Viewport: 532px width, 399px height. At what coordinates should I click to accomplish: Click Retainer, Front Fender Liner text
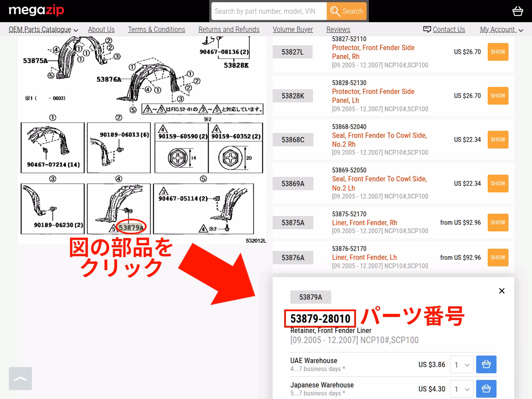click(x=331, y=331)
